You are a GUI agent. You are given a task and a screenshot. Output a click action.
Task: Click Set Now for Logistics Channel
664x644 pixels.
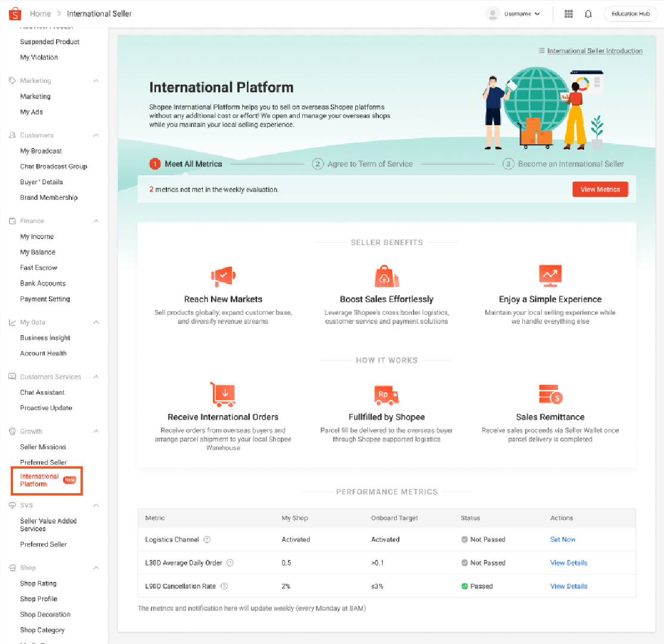(x=562, y=540)
